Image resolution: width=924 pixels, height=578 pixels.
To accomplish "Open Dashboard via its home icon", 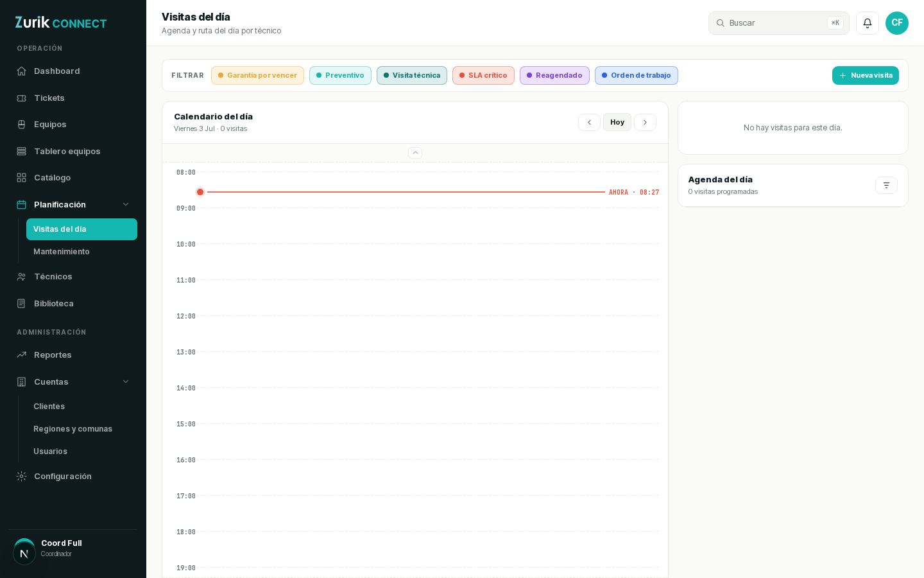I will (x=22, y=71).
